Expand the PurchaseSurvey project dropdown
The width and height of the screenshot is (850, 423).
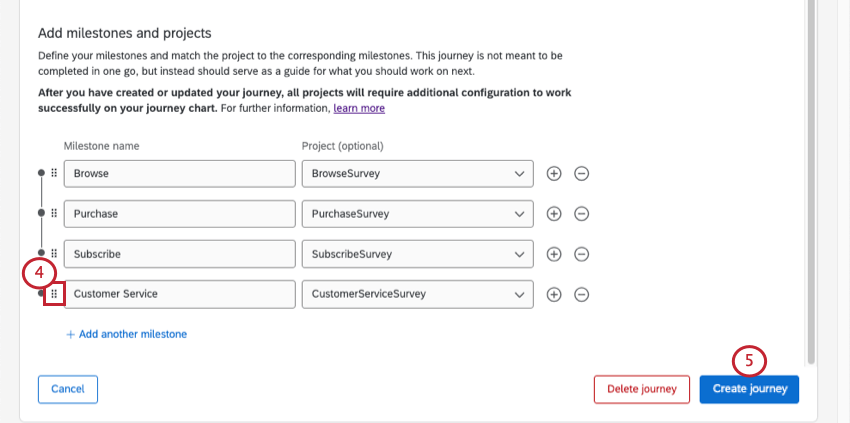[417, 214]
